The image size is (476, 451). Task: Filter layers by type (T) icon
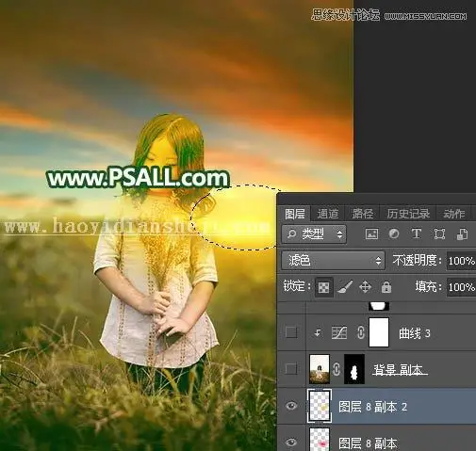tap(417, 234)
